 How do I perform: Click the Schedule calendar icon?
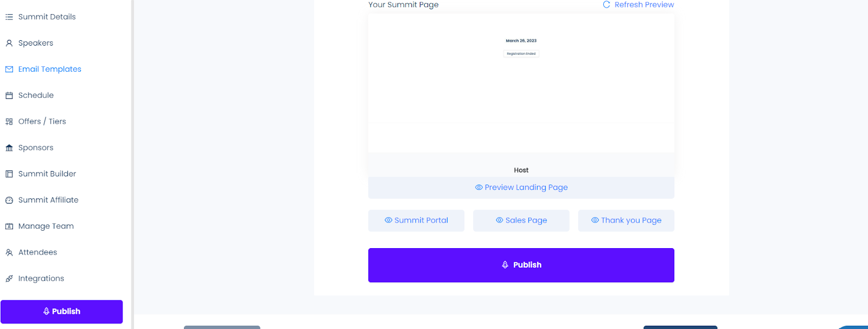(x=9, y=96)
